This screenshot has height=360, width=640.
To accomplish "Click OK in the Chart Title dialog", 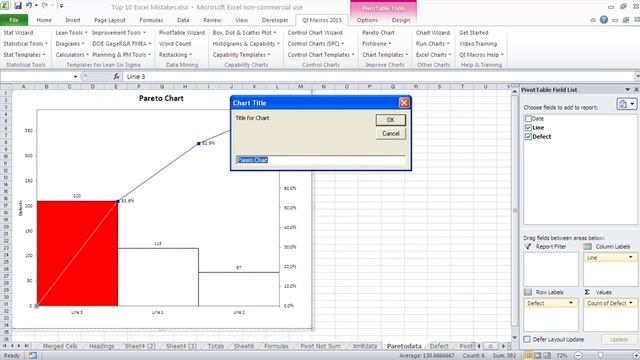I will coord(391,120).
